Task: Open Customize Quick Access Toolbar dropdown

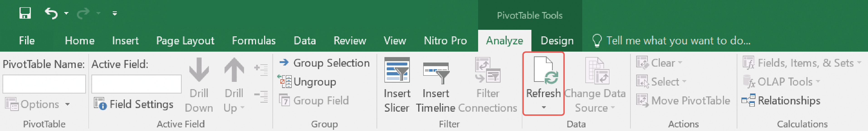Action: click(115, 13)
